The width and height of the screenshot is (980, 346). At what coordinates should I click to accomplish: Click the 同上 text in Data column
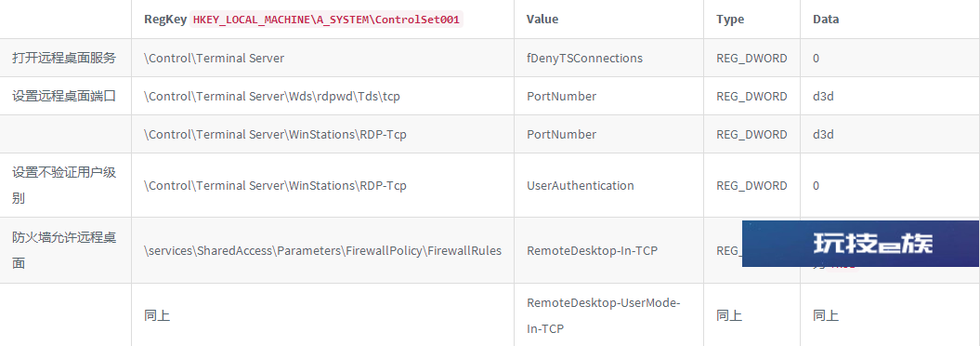826,316
